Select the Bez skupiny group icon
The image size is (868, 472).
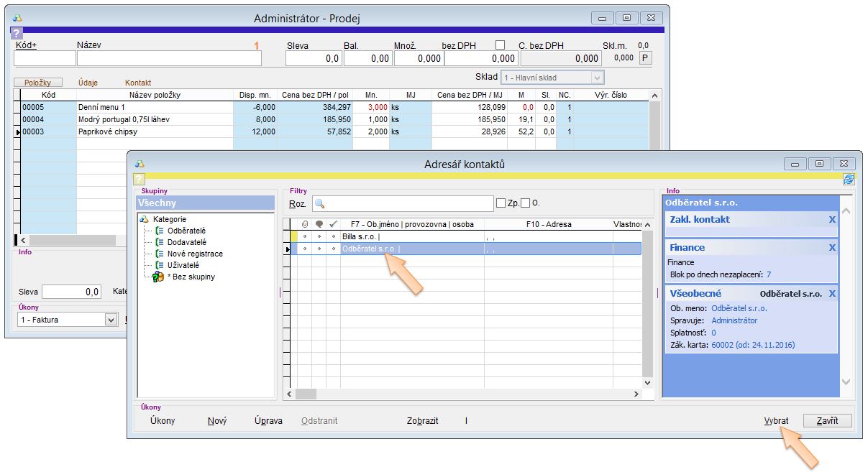tap(158, 277)
